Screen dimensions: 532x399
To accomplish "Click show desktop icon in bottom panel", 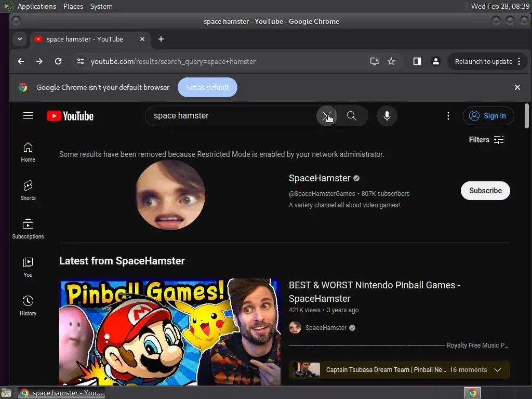I will [6, 393].
